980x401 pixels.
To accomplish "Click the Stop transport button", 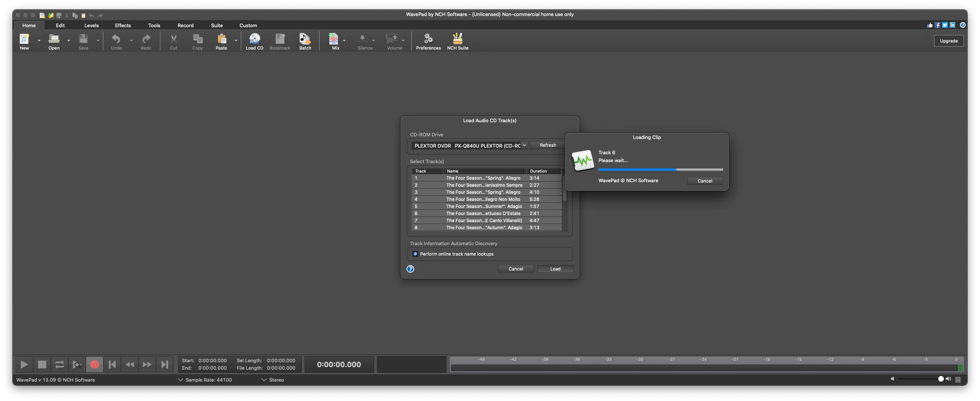I will [x=42, y=364].
